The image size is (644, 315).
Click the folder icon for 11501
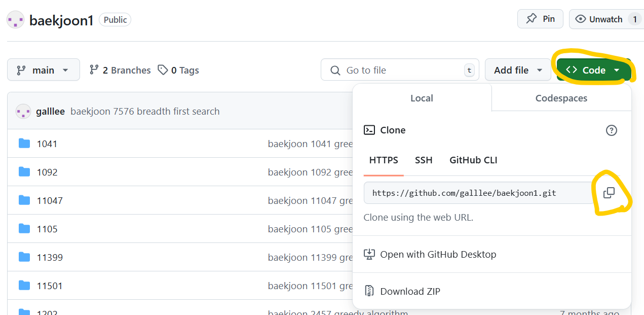coord(24,286)
